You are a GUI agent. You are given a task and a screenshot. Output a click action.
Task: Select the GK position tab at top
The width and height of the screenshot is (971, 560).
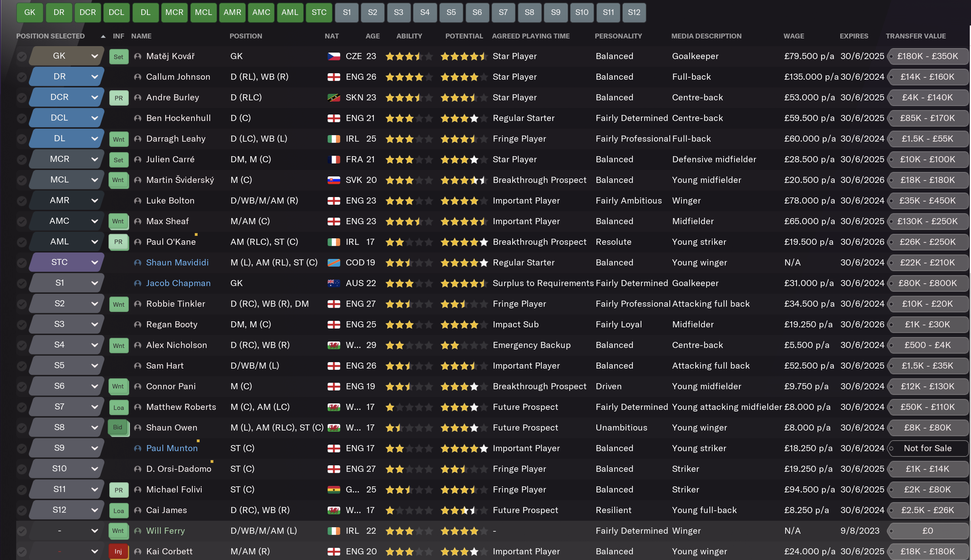pos(30,12)
